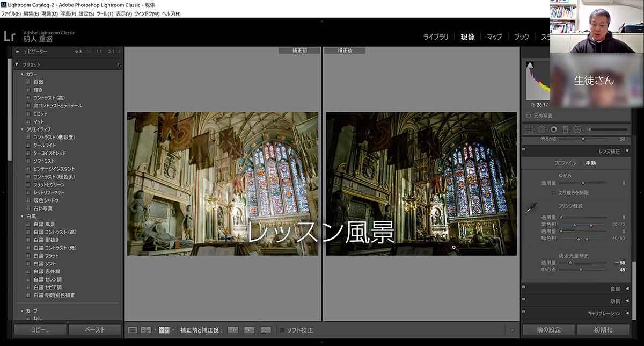
Task: Enable ソフト校正 checkbox
Action: (282, 330)
